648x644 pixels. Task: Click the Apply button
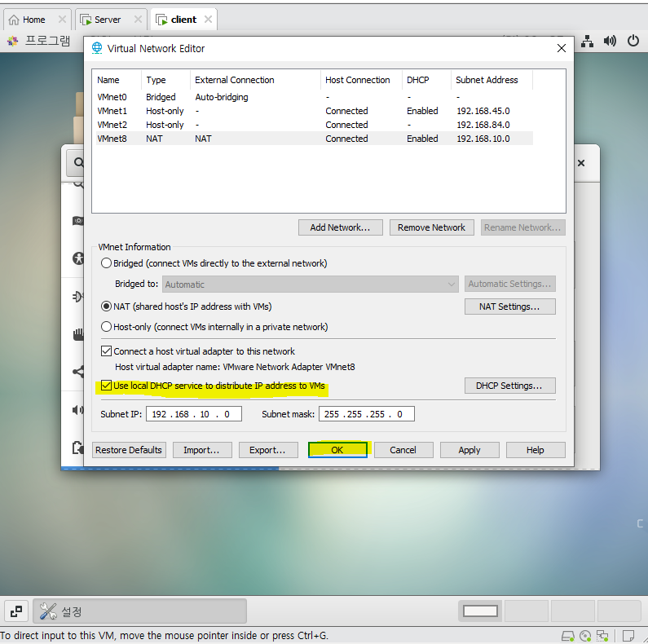tap(469, 450)
